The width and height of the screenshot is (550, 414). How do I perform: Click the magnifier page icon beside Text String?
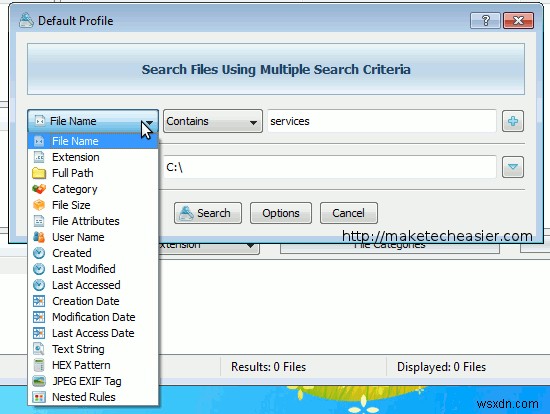point(39,349)
